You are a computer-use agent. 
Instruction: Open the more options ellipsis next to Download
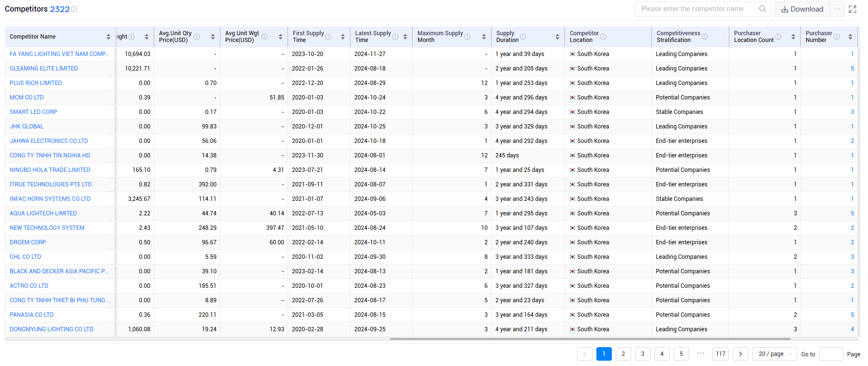(837, 9)
